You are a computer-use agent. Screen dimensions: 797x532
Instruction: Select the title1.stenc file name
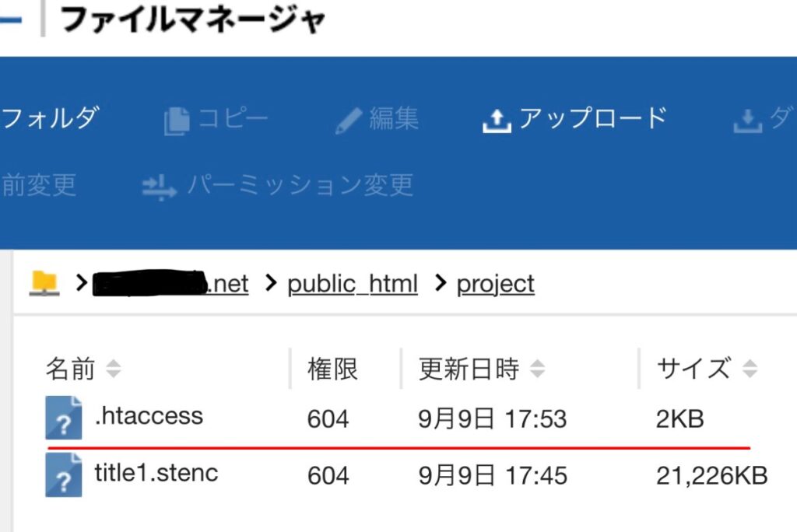[x=156, y=472]
